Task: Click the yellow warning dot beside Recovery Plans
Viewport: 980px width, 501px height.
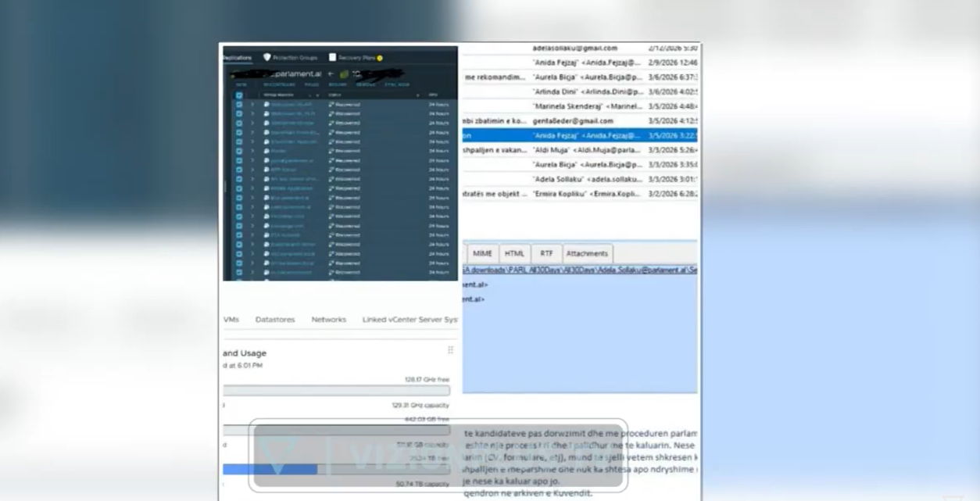Action: pyautogui.click(x=380, y=58)
